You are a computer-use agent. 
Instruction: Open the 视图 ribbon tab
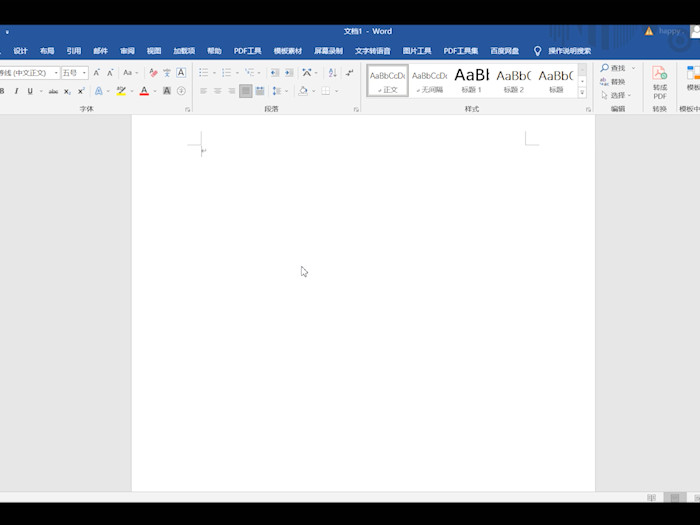(x=154, y=51)
